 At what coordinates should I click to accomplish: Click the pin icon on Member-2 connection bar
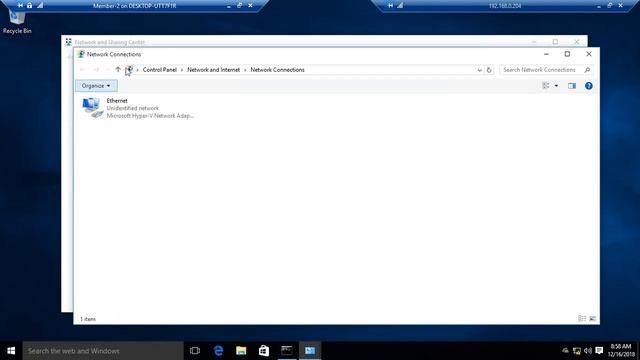point(20,5)
